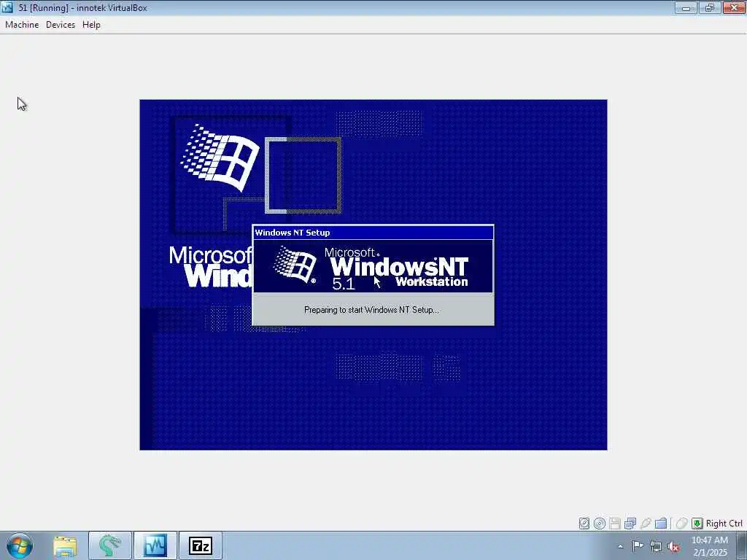The image size is (747, 560).
Task: Switch to the VirtualBox taskbar button
Action: (155, 545)
